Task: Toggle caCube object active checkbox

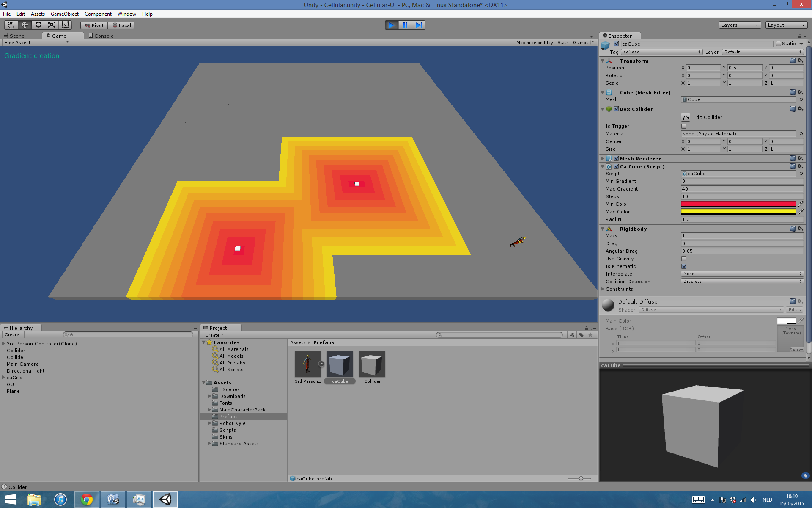Action: coord(616,44)
